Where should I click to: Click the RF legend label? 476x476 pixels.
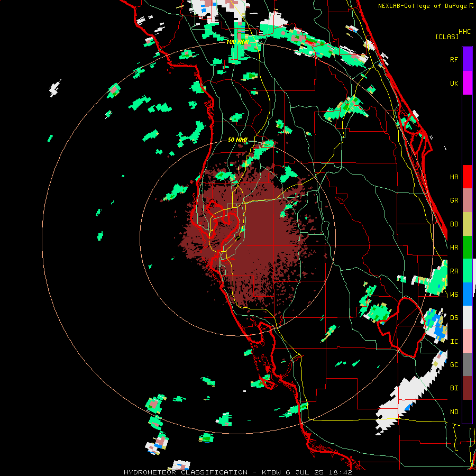coord(454,59)
